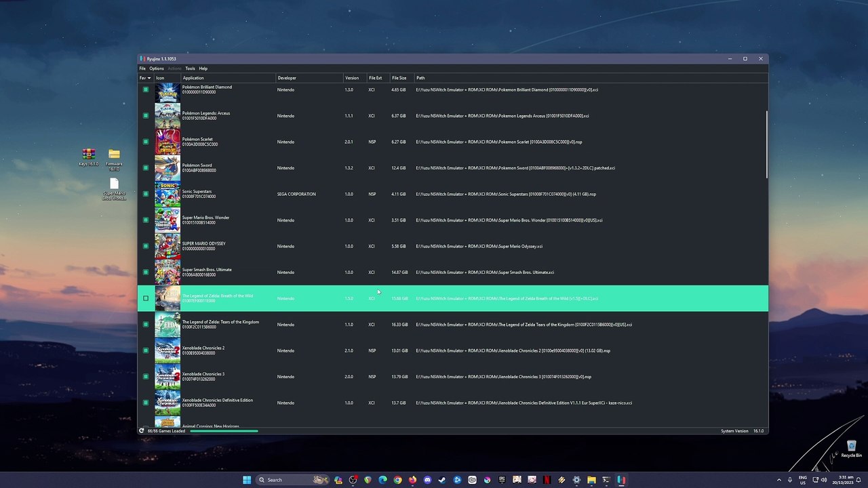Open the File menu
Image resolution: width=868 pixels, height=488 pixels.
pos(142,68)
